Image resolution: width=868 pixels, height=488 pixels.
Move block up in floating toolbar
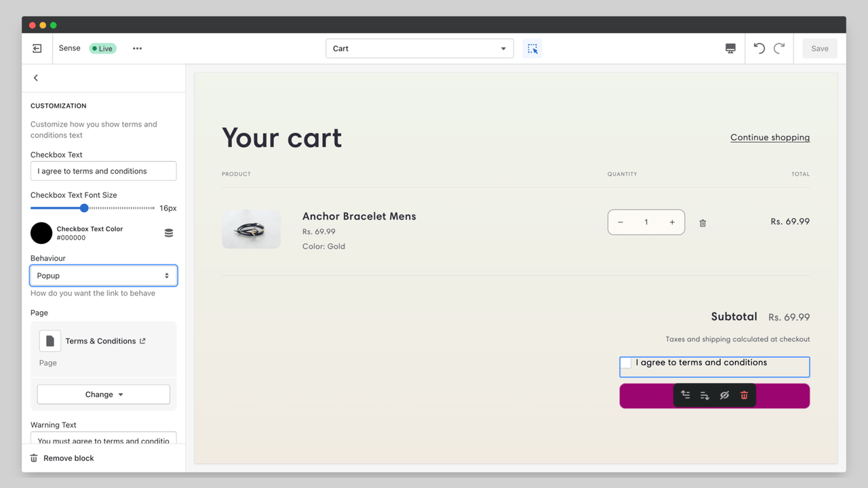(x=686, y=395)
